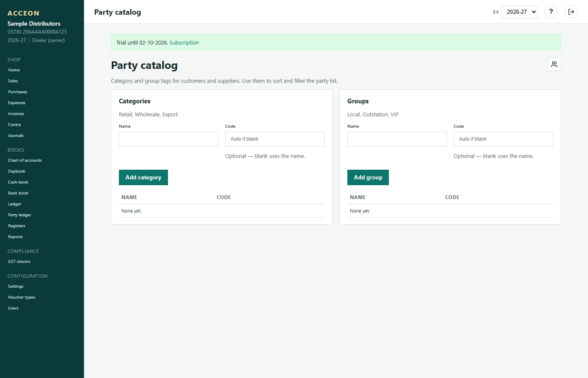Viewport: 588px width, 378px height.
Task: Click the Categories NAME column header
Action: 129,197
